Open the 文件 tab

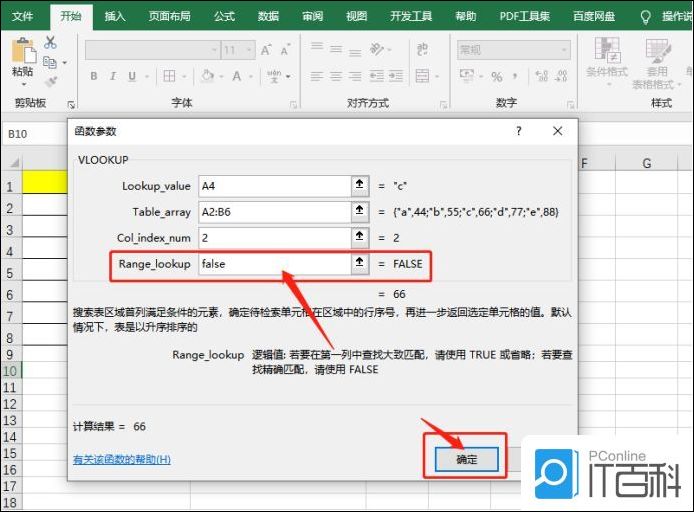tap(23, 16)
